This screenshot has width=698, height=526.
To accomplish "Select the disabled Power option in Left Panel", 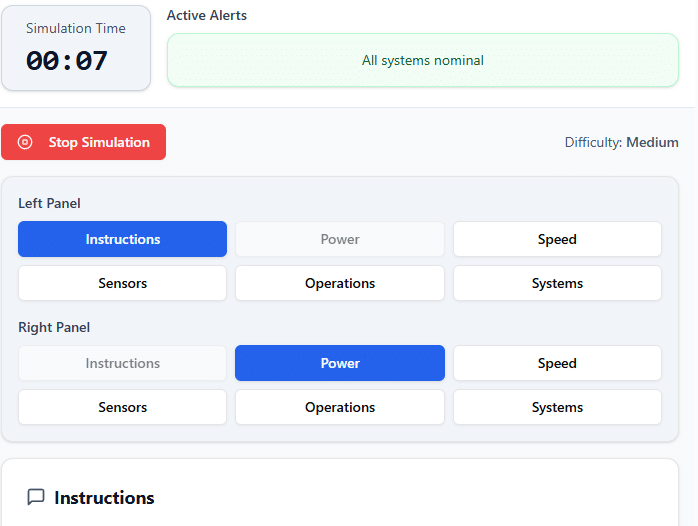I will click(340, 239).
